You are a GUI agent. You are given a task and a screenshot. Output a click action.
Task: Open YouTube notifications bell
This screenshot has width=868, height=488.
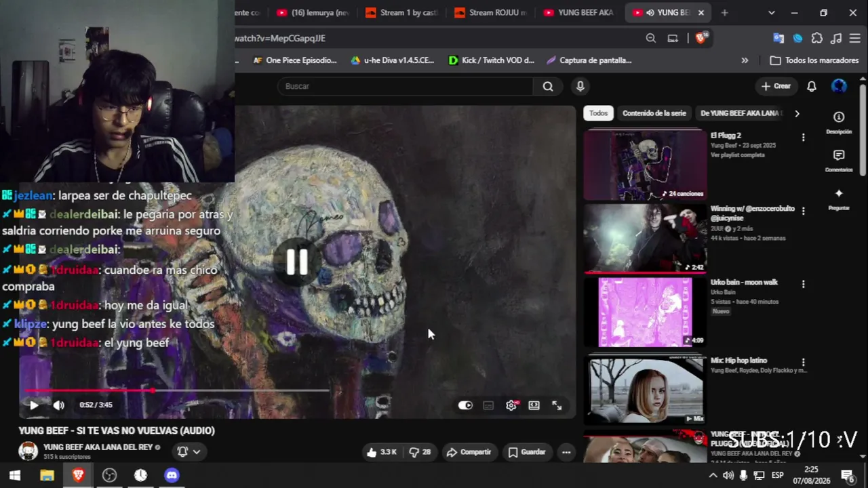(x=812, y=86)
